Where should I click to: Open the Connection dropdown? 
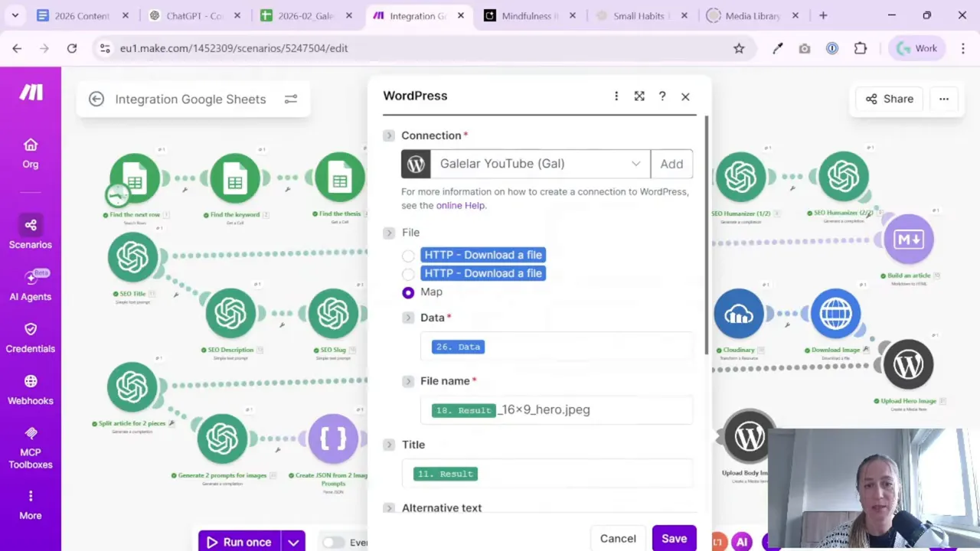pyautogui.click(x=525, y=164)
